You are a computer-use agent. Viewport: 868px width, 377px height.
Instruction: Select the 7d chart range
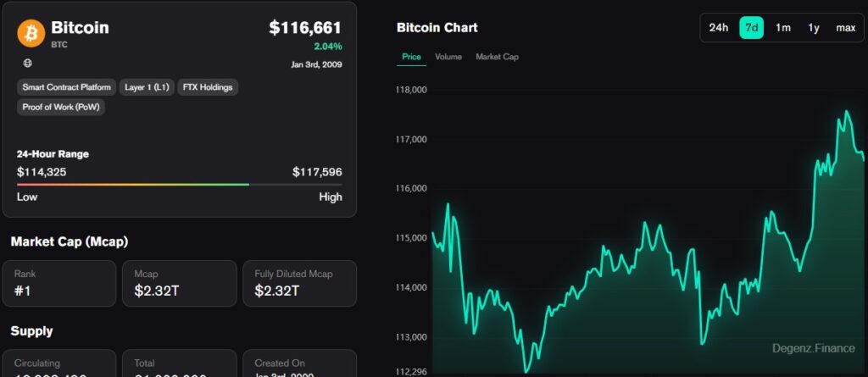point(751,28)
